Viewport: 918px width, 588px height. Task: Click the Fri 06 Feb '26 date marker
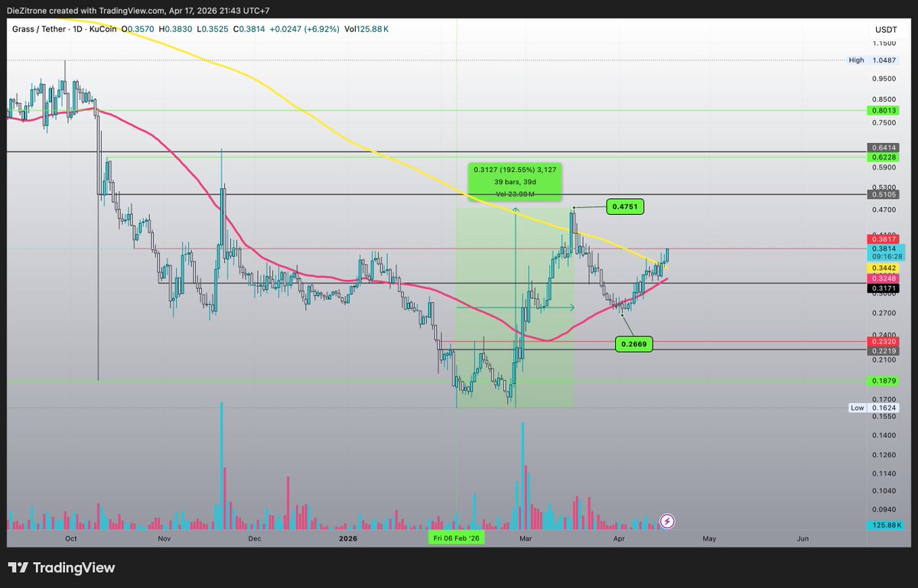[x=456, y=539]
